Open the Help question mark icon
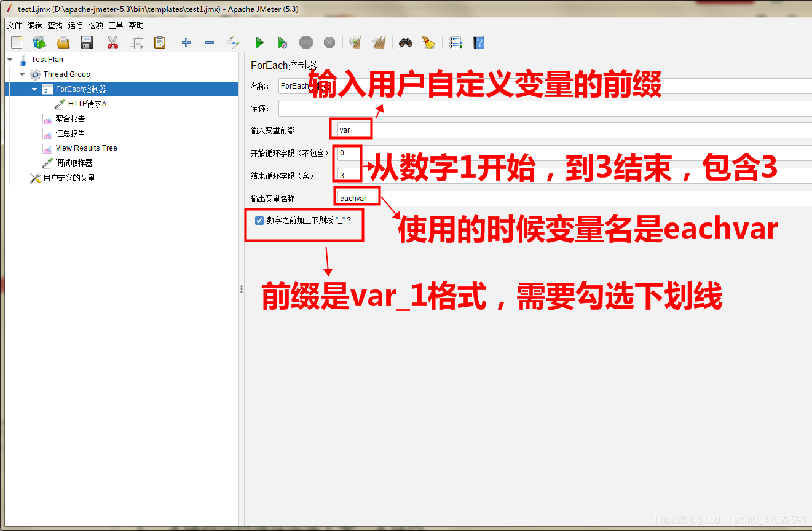The width and height of the screenshot is (812, 531). tap(479, 42)
